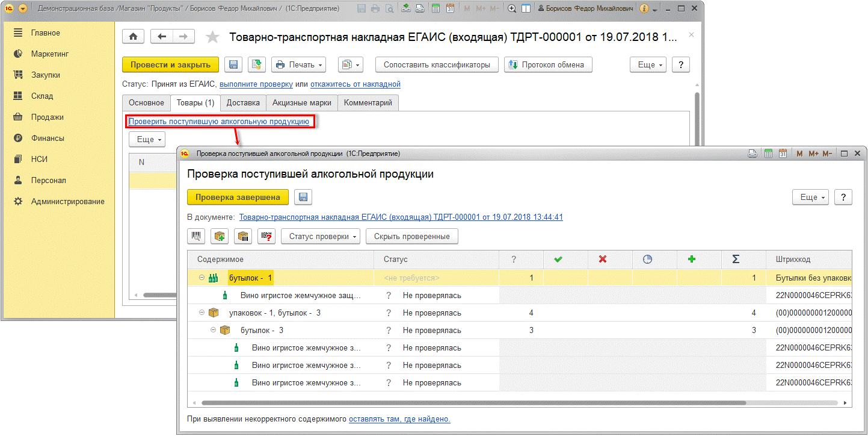The width and height of the screenshot is (868, 436).
Task: Switch to the Товары (1) tab
Action: pyautogui.click(x=195, y=103)
